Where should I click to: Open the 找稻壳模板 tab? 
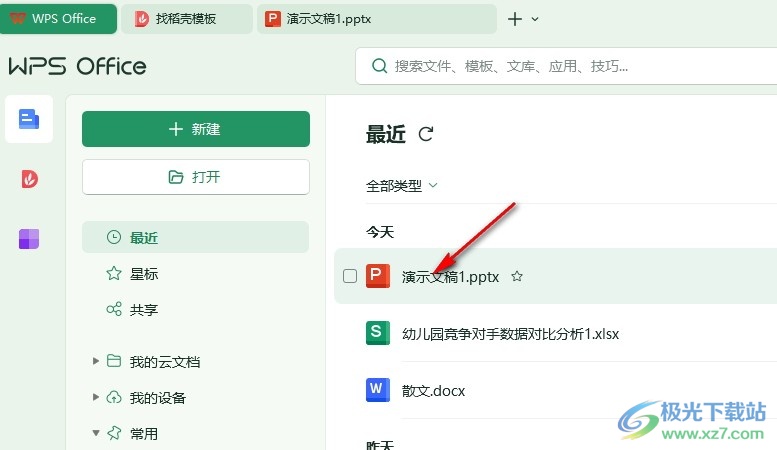coord(187,19)
